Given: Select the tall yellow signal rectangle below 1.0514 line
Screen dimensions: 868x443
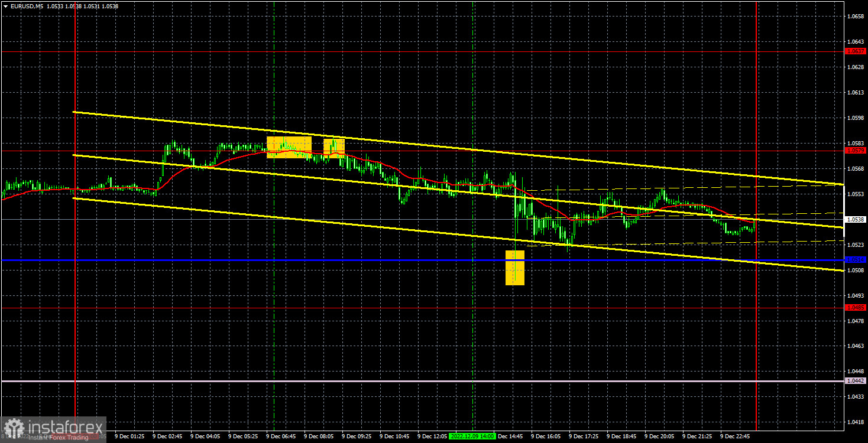Looking at the screenshot, I should (x=515, y=268).
